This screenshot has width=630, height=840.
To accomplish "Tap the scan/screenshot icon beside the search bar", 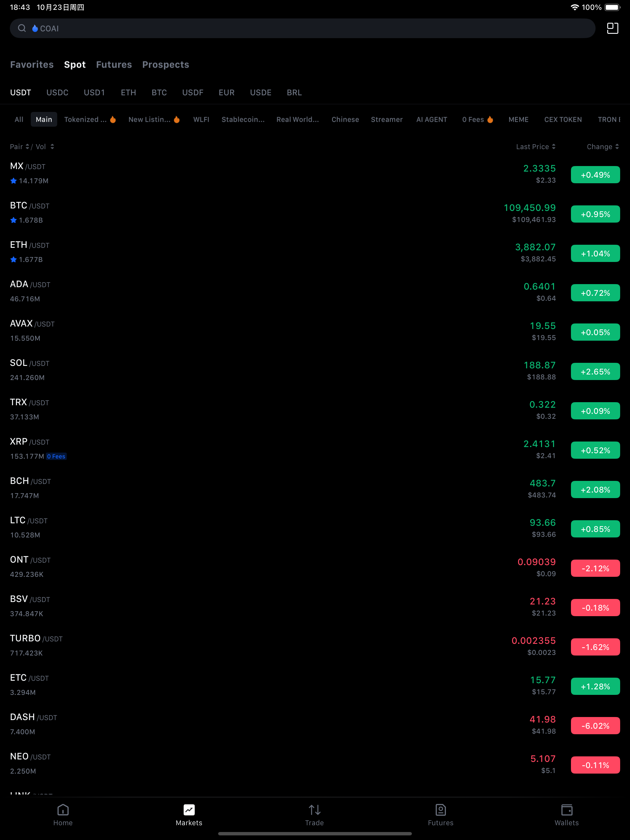I will pos(612,28).
